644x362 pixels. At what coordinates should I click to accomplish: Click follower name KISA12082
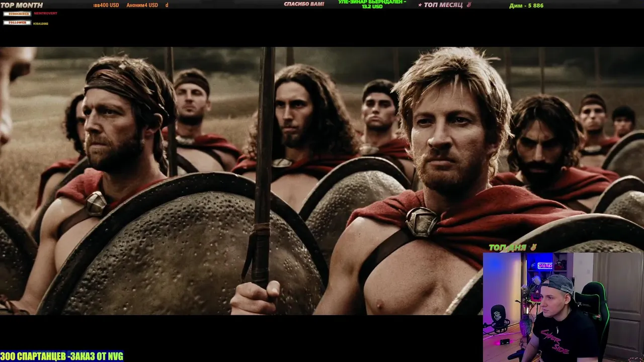[41, 24]
